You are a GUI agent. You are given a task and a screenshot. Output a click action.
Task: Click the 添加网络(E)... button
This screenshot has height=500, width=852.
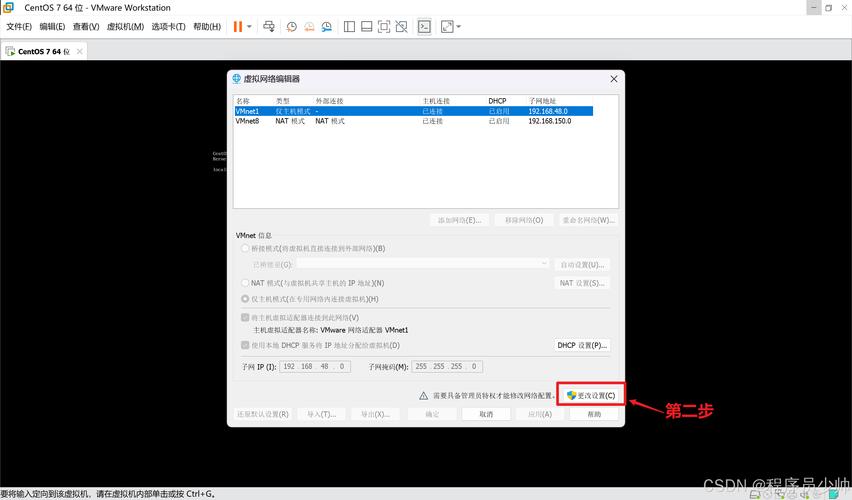click(460, 220)
